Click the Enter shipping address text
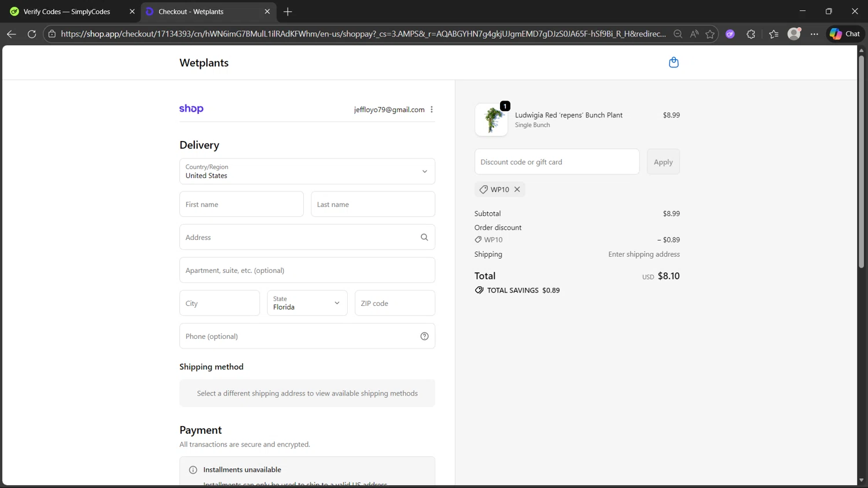The width and height of the screenshot is (868, 488). point(644,254)
